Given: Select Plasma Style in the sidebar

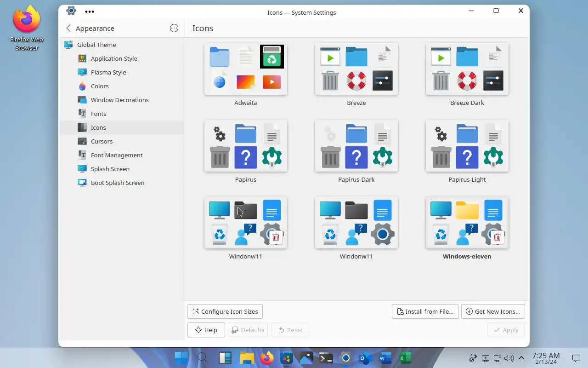Looking at the screenshot, I should (x=122, y=72).
